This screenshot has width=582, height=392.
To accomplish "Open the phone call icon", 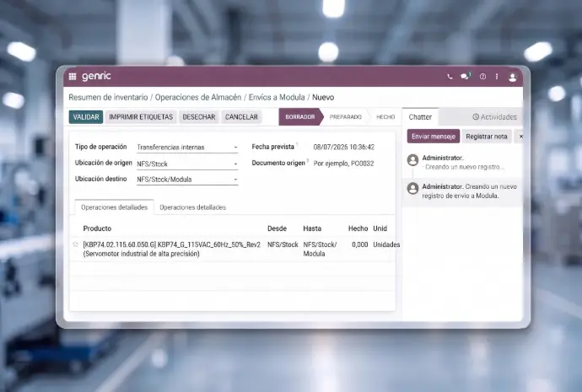I will coord(450,77).
